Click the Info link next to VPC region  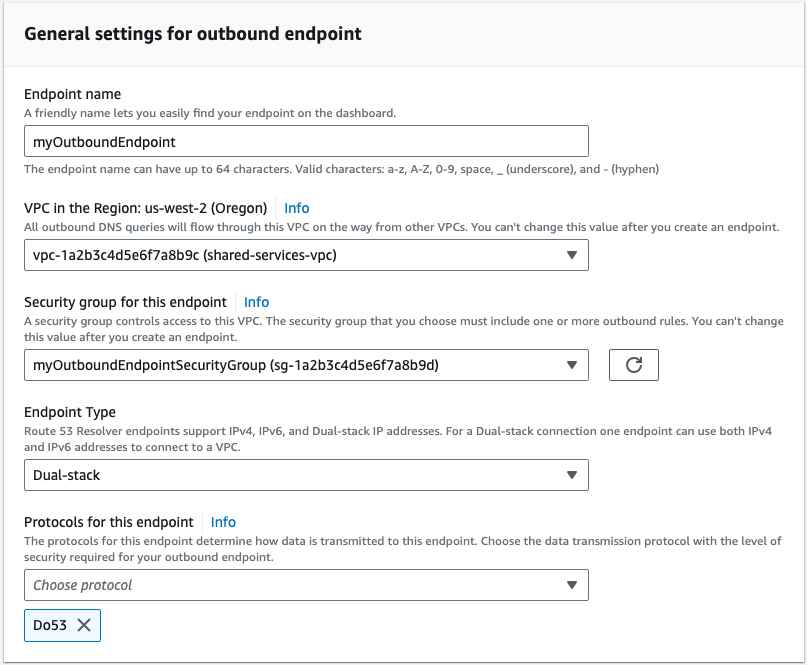[x=296, y=208]
